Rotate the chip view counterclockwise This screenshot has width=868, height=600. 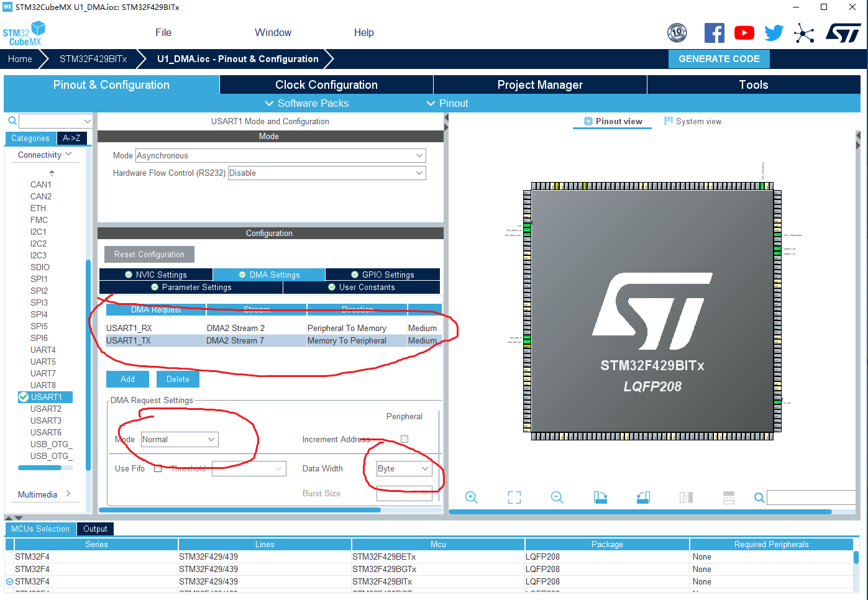pos(642,498)
